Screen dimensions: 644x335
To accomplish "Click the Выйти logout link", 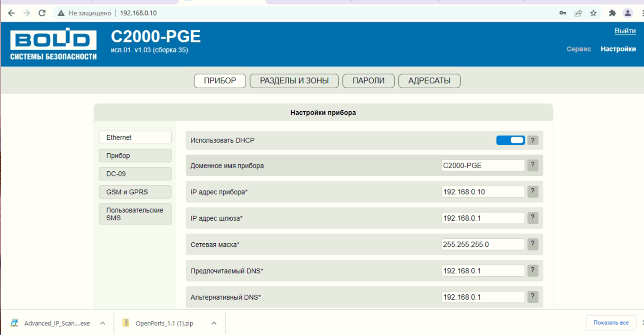I will click(625, 31).
